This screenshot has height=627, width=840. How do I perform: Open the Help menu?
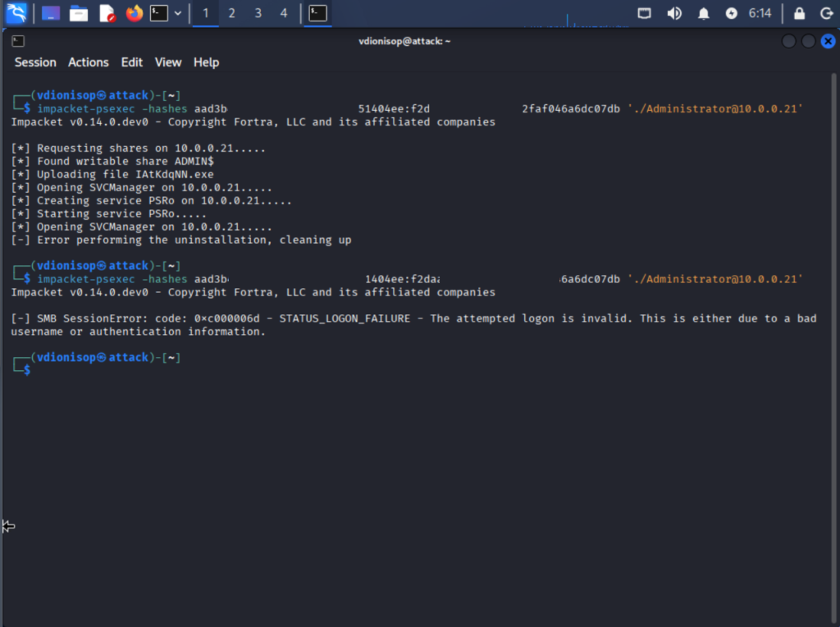click(206, 62)
